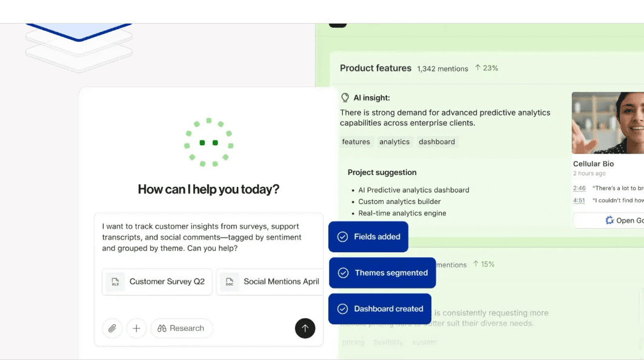Image resolution: width=644 pixels, height=360 pixels.
Task: Click the DOC file icon
Action: (229, 282)
